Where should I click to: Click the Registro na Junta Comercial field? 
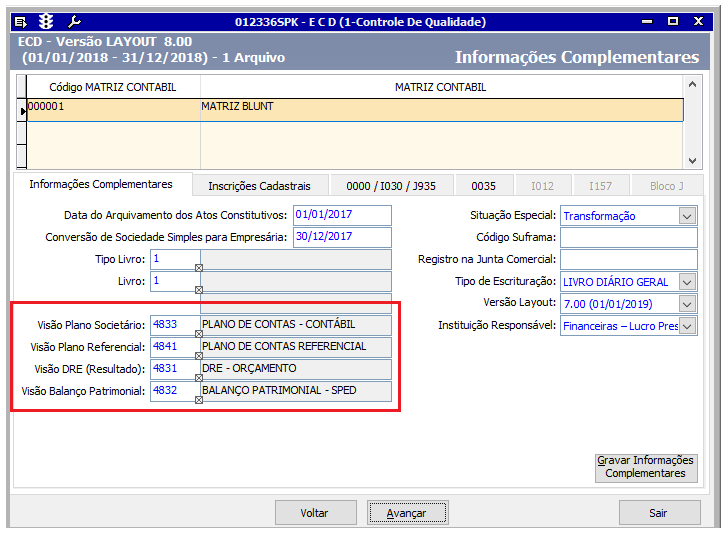(x=629, y=260)
